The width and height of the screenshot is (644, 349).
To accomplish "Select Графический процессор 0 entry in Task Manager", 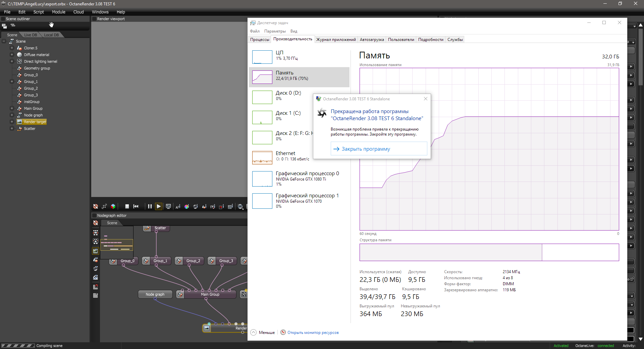I will tap(299, 179).
